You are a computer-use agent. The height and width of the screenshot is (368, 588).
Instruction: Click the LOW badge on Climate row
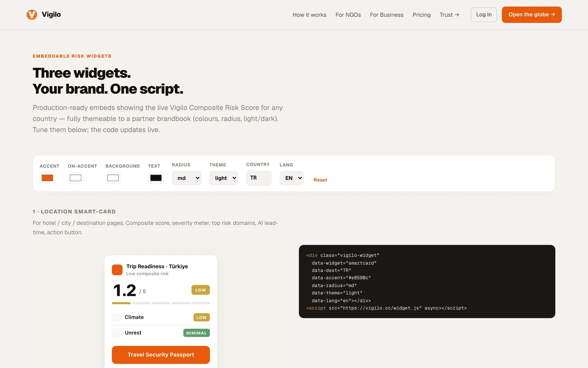point(201,318)
